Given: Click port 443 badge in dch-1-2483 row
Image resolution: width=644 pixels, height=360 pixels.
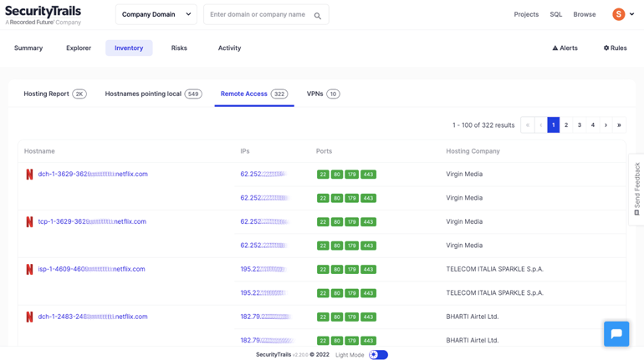Looking at the screenshot, I should (368, 317).
